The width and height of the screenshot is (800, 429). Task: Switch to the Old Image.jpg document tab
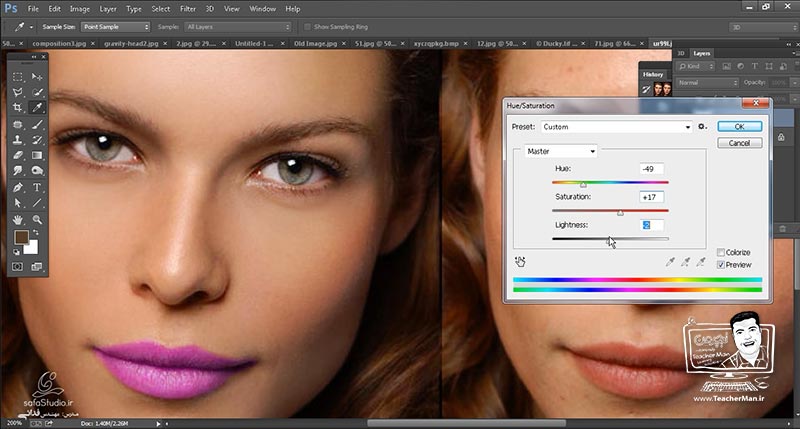click(315, 44)
